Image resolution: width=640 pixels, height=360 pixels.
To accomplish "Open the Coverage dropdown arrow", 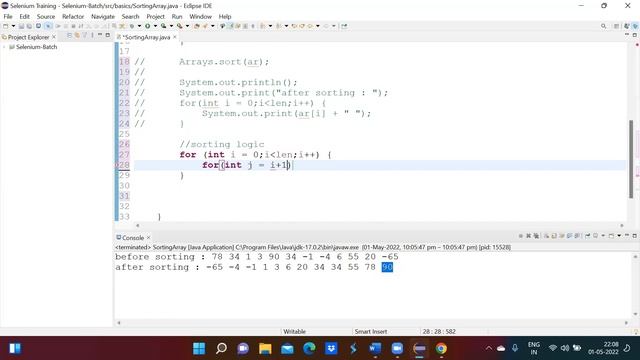I will click(171, 26).
